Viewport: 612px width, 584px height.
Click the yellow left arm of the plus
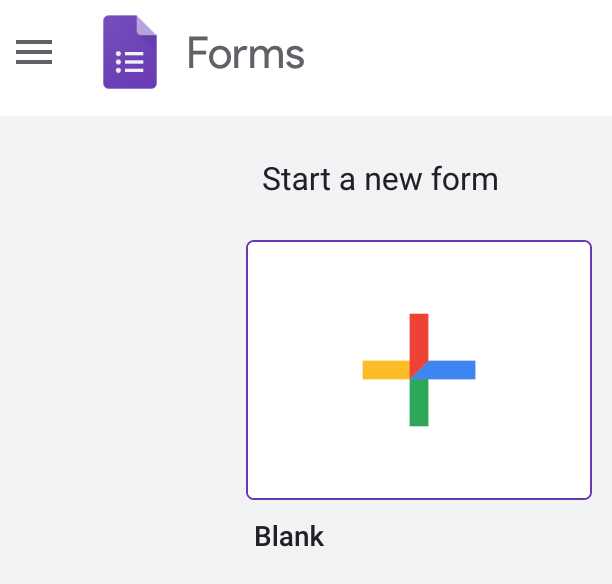[384, 370]
